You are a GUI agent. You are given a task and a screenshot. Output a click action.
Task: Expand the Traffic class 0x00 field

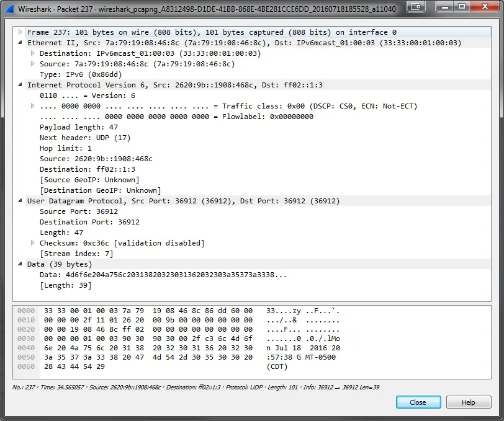[x=32, y=106]
